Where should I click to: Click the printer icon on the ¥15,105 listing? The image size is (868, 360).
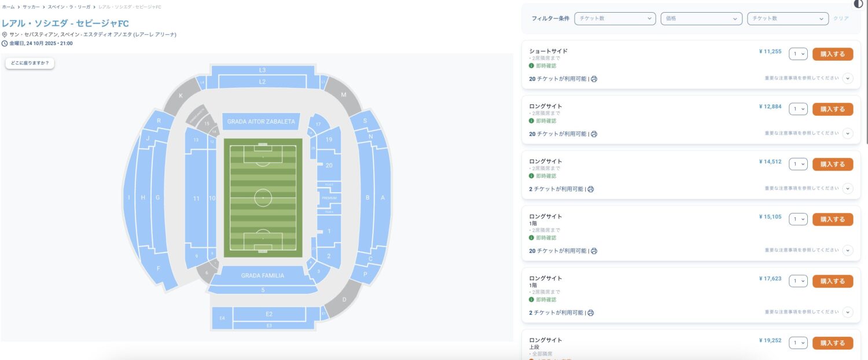pyautogui.click(x=594, y=251)
